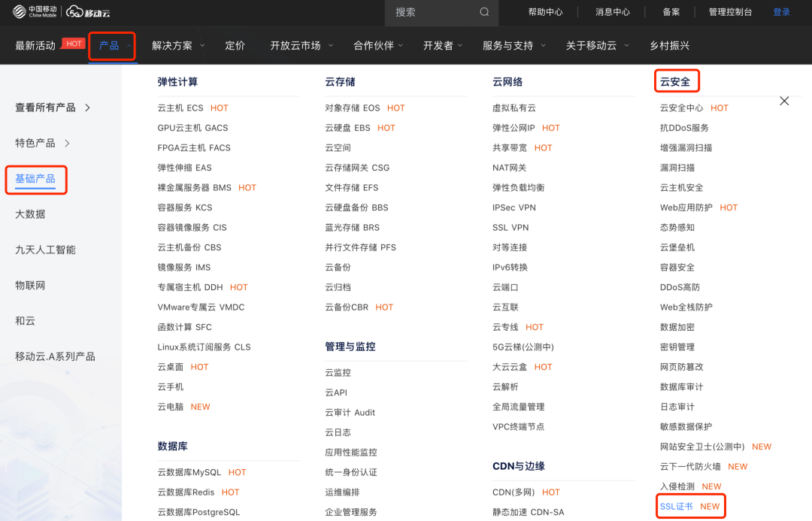Open VPC终端节点 product link
The width and height of the screenshot is (812, 521).
click(x=518, y=427)
